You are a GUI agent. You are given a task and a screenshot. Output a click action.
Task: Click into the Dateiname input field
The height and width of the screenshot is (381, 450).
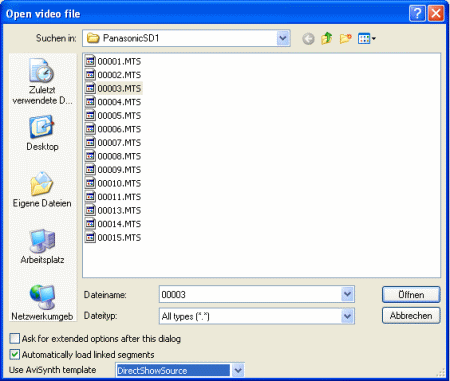tap(251, 294)
